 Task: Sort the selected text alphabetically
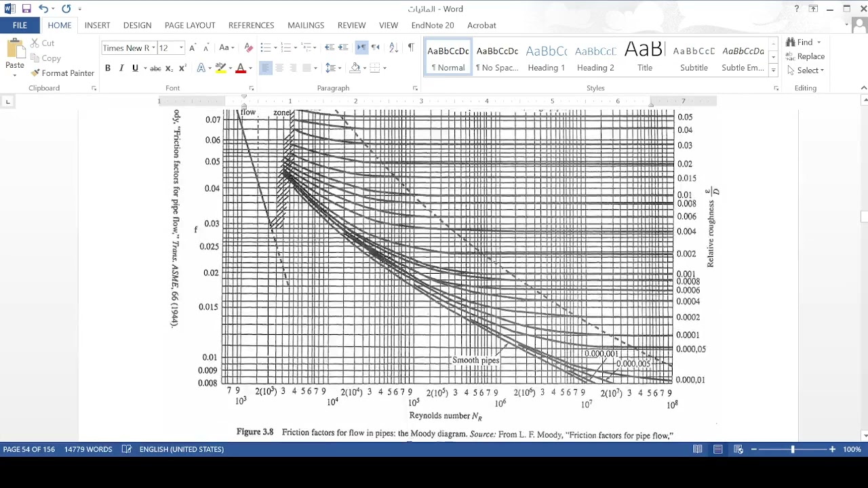tap(393, 47)
